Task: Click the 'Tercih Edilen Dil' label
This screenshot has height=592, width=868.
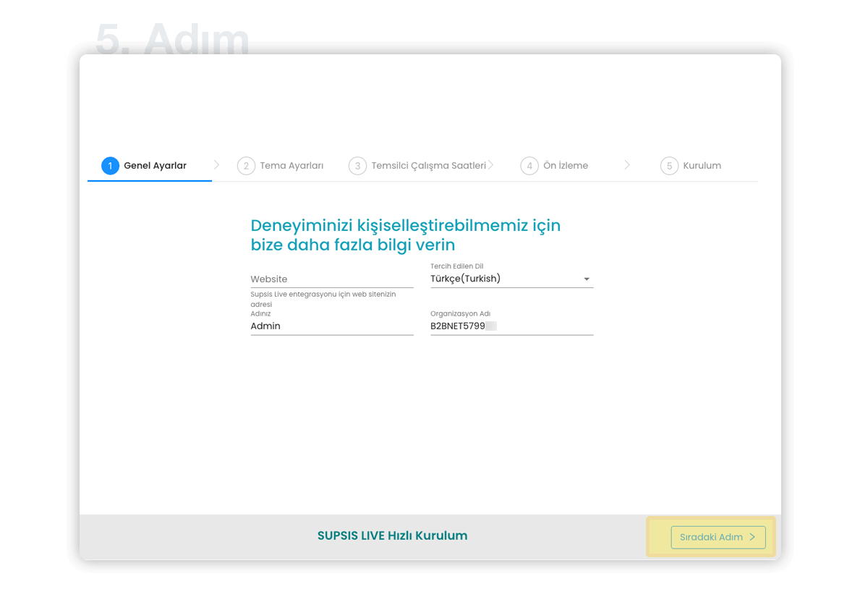Action: [457, 266]
